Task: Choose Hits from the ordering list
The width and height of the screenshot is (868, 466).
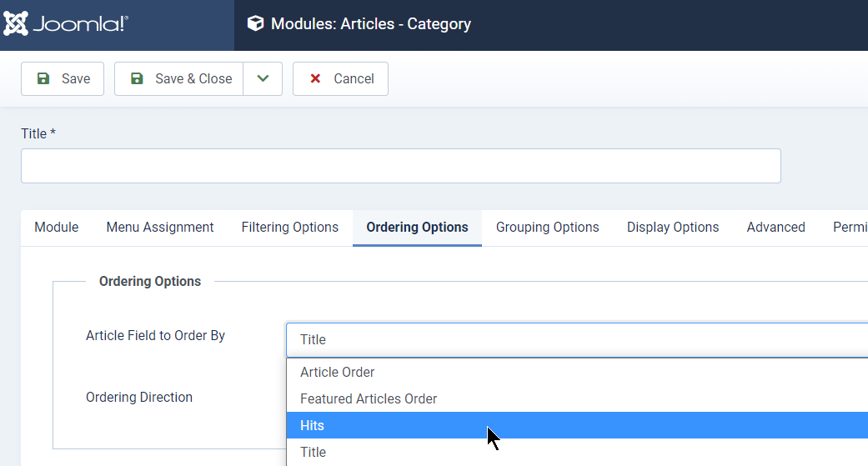Action: pyautogui.click(x=577, y=425)
